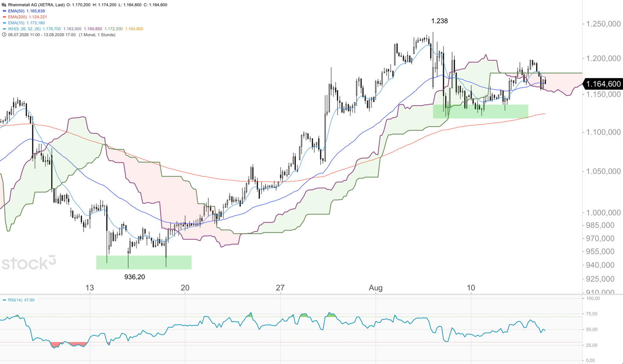Click the 100,00 RSI axis label
623x364 pixels.
(x=593, y=298)
